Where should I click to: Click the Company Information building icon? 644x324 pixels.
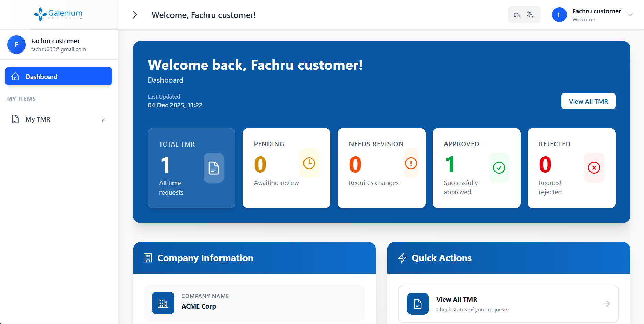click(148, 258)
